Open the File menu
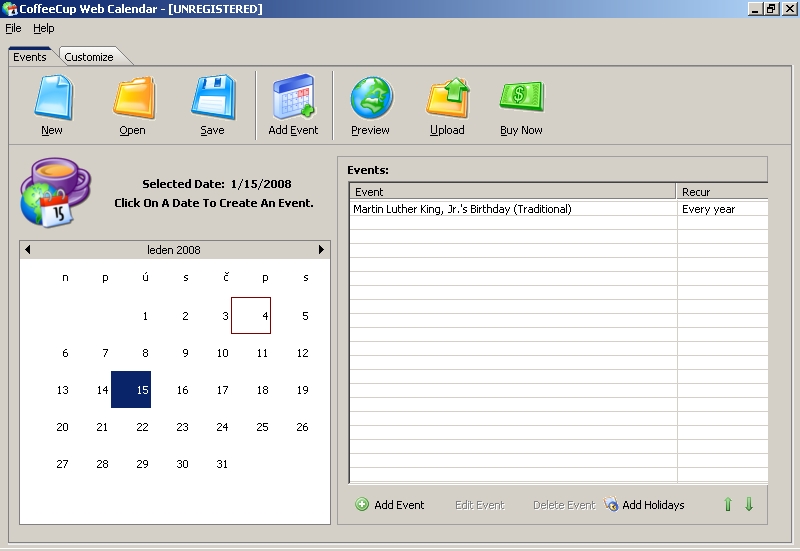The width and height of the screenshot is (800, 551). 13,29
